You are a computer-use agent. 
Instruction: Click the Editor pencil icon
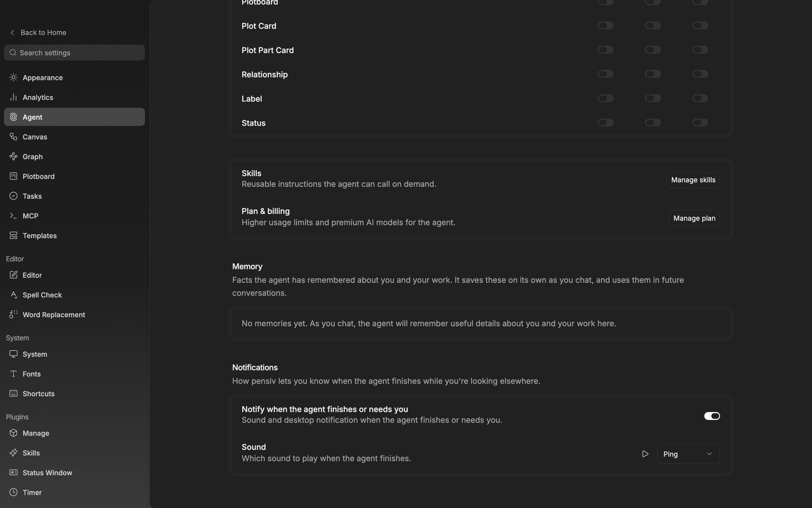[14, 275]
